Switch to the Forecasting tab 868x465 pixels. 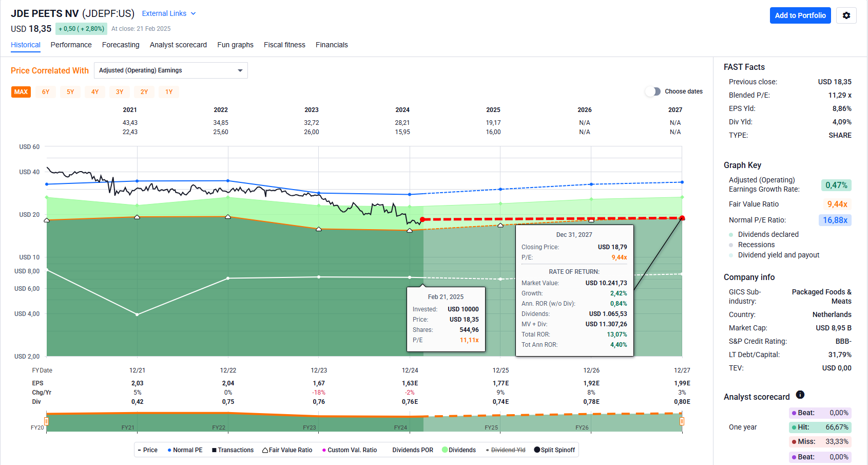(x=121, y=45)
